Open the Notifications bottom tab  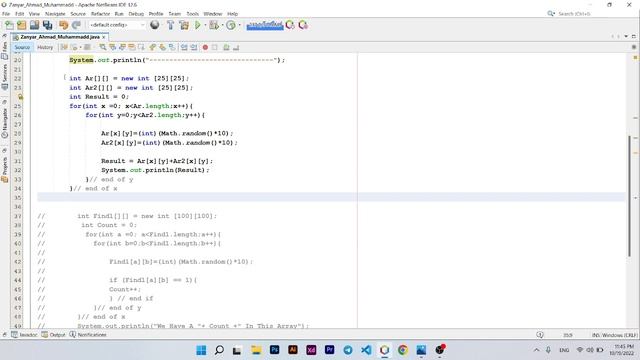pos(88,335)
